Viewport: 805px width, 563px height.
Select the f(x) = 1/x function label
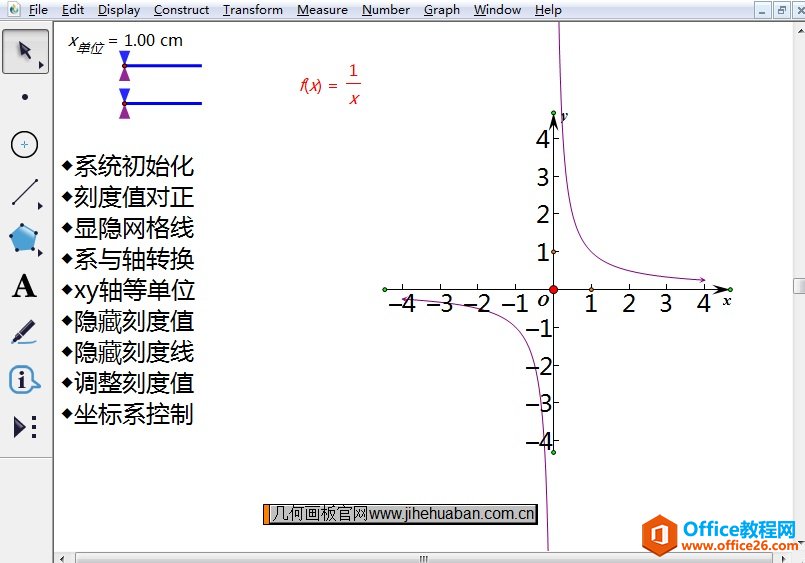330,85
